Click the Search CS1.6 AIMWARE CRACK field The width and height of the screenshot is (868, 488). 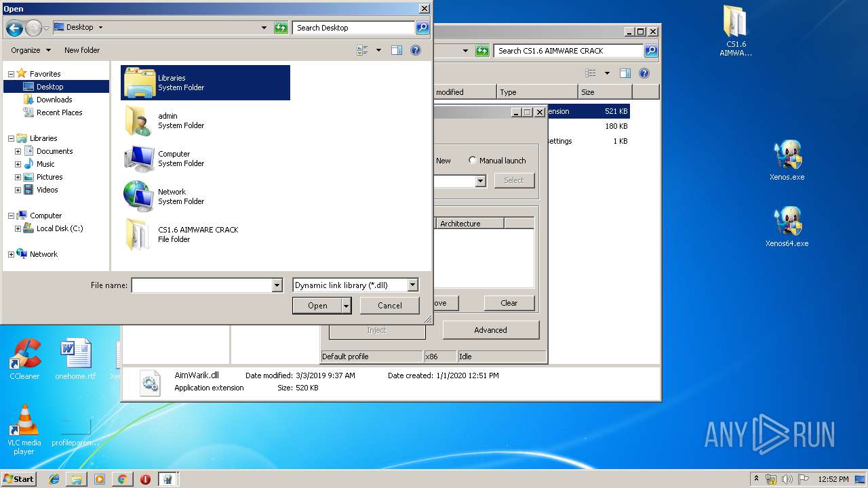pos(568,51)
